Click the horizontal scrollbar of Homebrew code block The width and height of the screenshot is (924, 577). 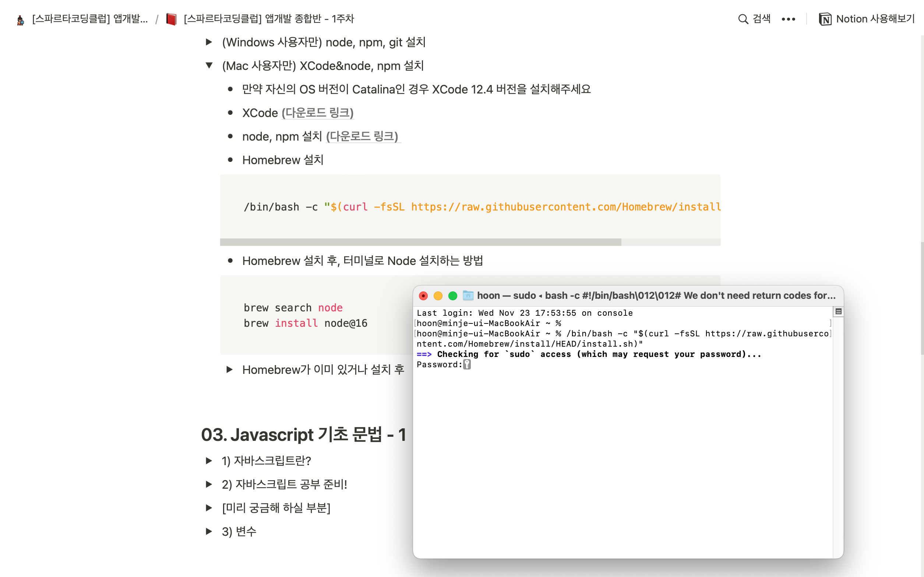[x=421, y=242]
